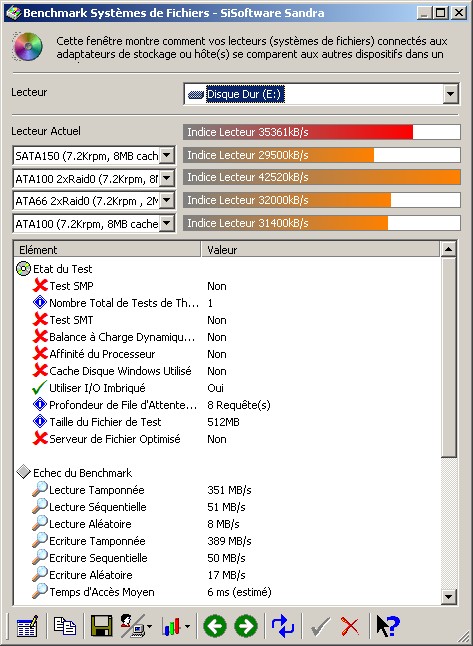Open dropdown arrow next to user-computer icon
The width and height of the screenshot is (473, 646).
pyautogui.click(x=149, y=627)
